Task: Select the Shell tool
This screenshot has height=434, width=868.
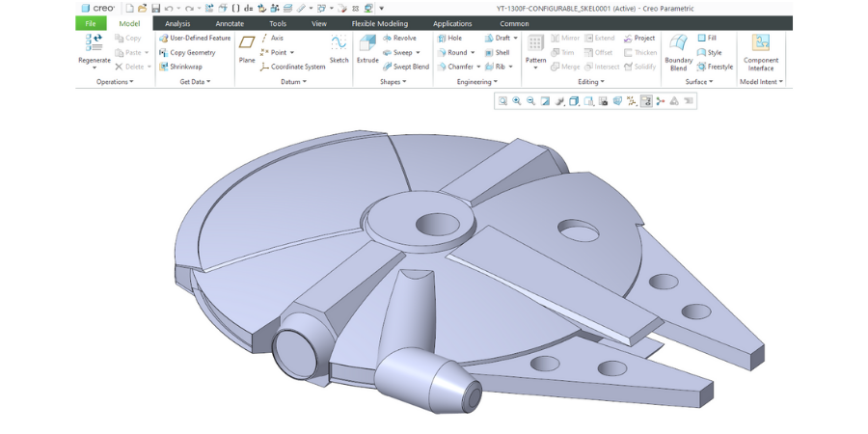Action: pos(496,52)
